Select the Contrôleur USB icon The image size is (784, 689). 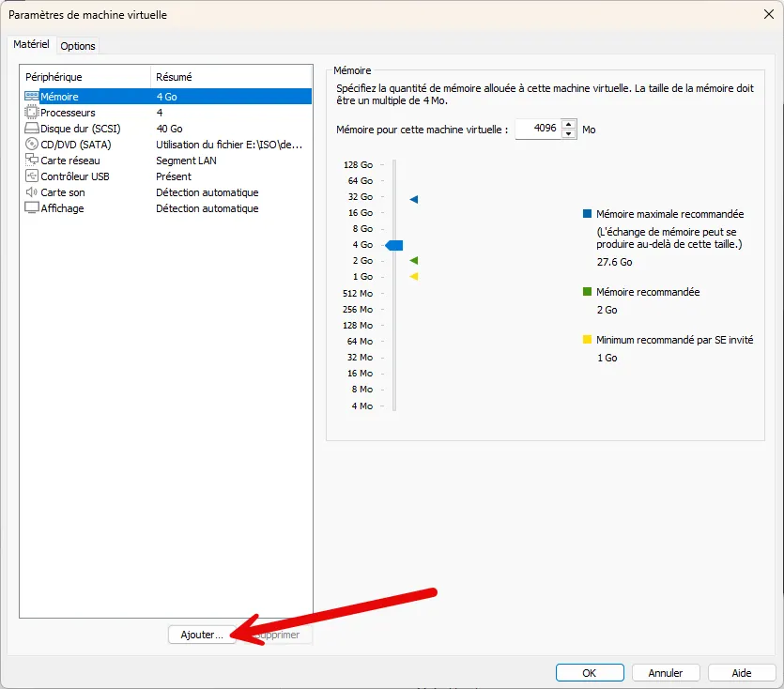pos(31,176)
